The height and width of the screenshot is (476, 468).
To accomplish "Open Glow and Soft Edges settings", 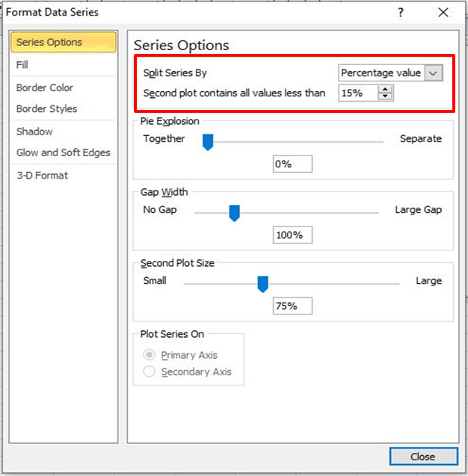I will point(64,152).
